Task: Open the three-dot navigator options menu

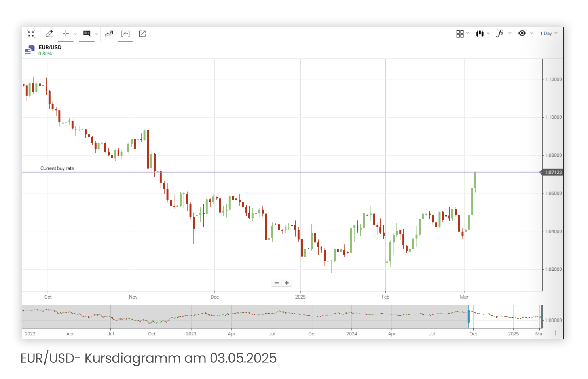Action: (556, 333)
